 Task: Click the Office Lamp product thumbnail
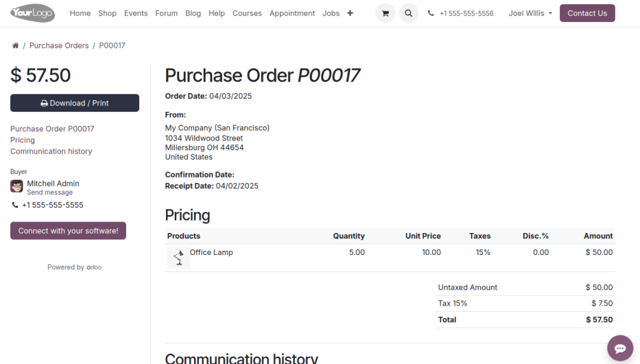(x=178, y=257)
